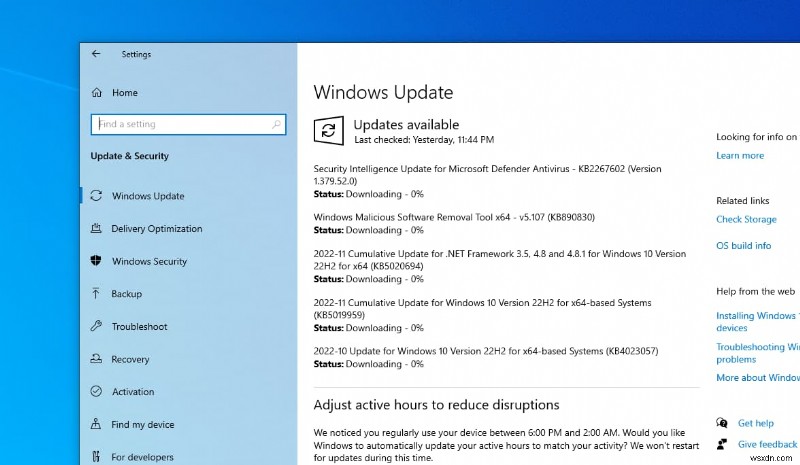Select Troubleshoot in the sidebar
This screenshot has width=800, height=465.
click(139, 327)
